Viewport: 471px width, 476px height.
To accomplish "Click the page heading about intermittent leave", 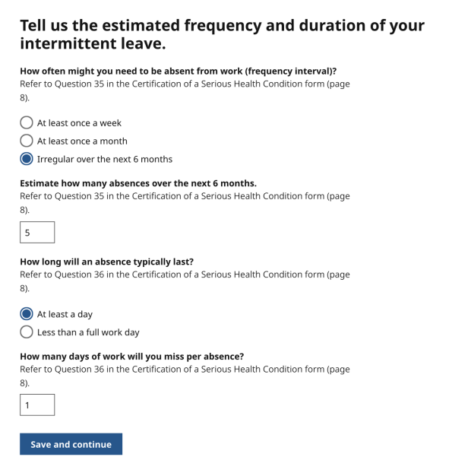I will [x=222, y=34].
